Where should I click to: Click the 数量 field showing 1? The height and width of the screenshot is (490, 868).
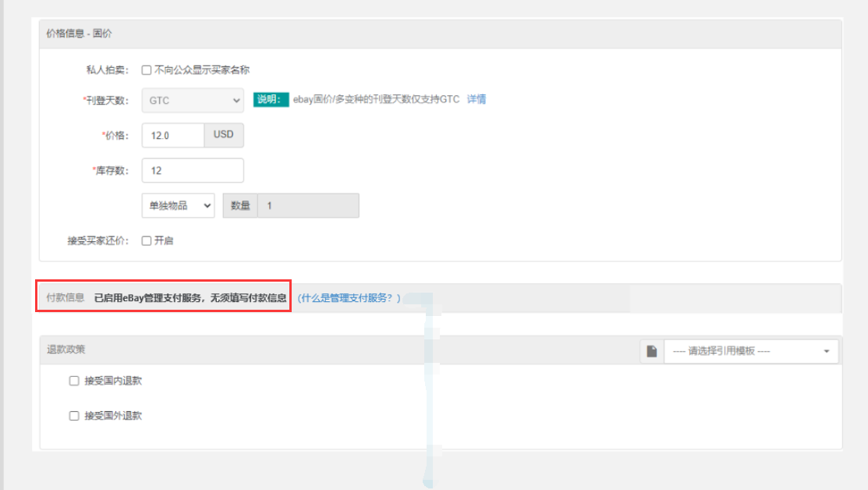pos(308,205)
